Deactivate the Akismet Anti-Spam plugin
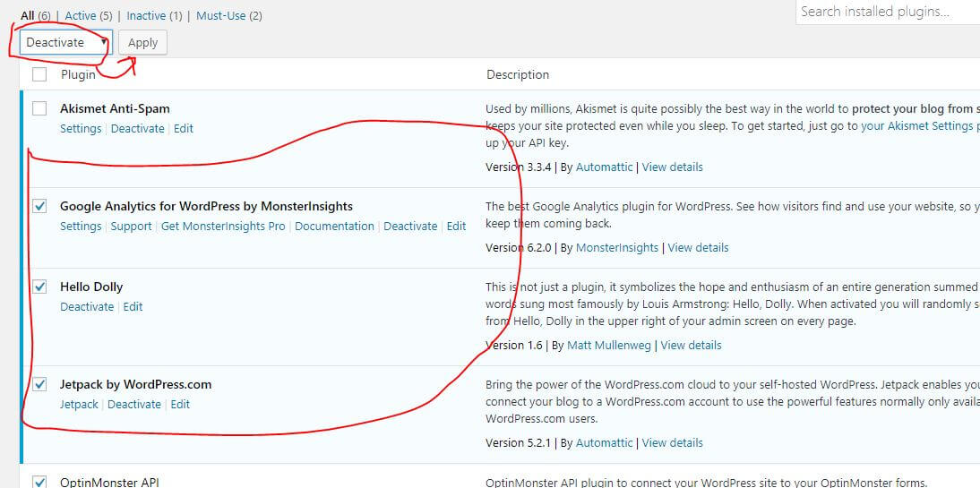 (137, 128)
